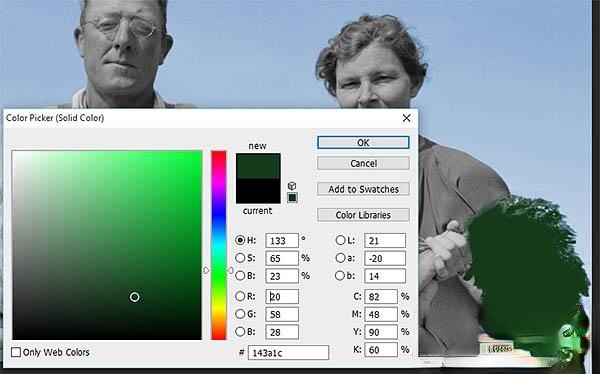This screenshot has height=374, width=600.
Task: Click the vertical hue spectrum slider
Action: click(x=219, y=245)
